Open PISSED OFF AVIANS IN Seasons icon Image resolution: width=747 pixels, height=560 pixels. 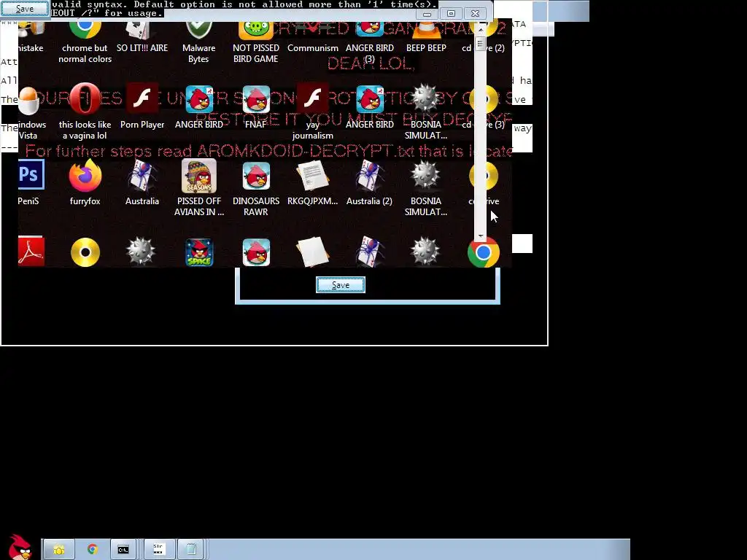[x=198, y=188]
